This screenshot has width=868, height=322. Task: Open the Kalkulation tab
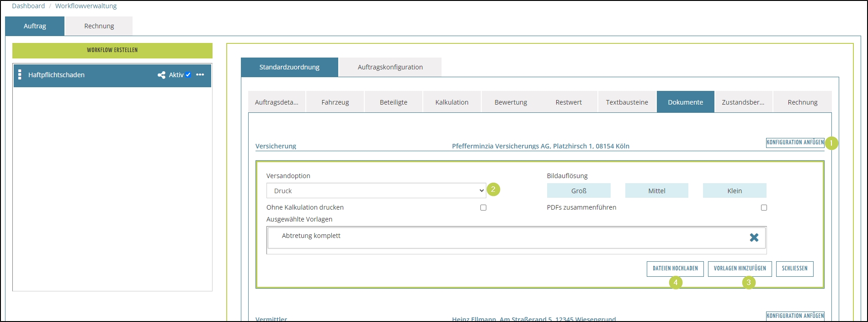[452, 102]
